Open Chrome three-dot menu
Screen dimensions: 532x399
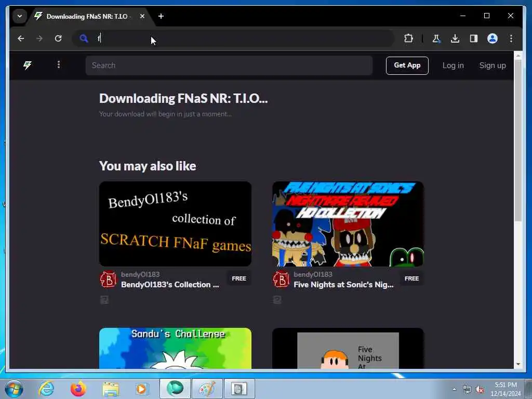click(x=511, y=38)
